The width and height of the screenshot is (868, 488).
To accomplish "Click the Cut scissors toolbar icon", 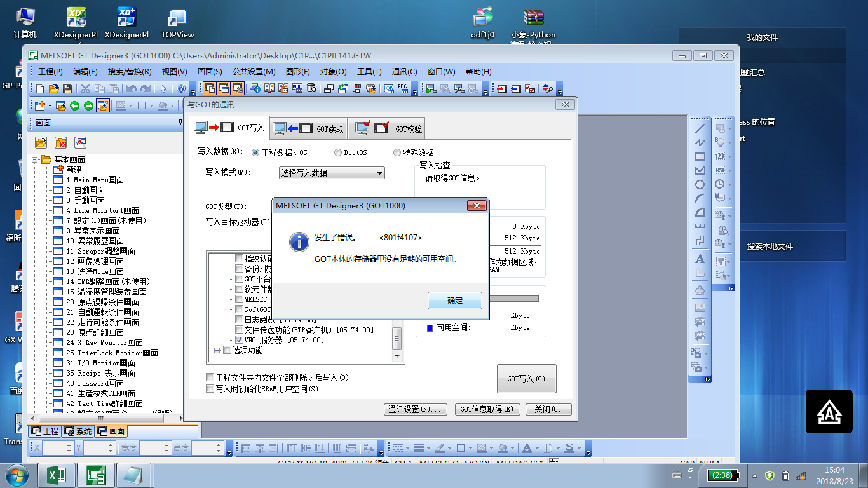I will pyautogui.click(x=85, y=89).
